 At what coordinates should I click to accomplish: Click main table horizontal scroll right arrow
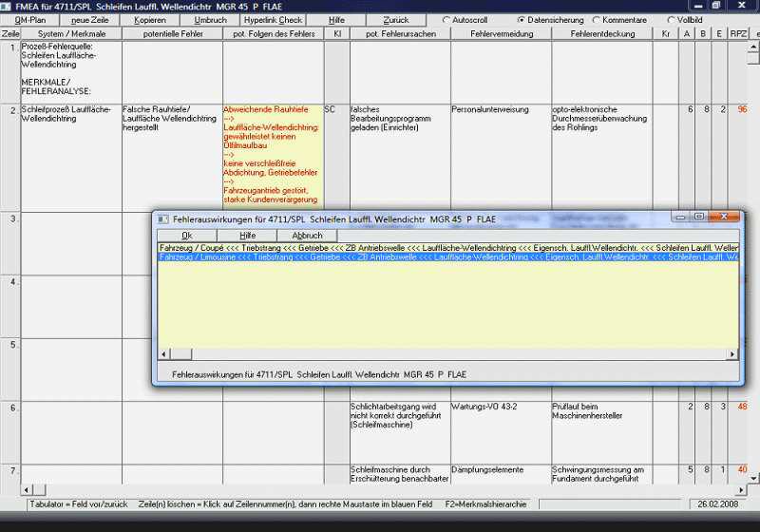(x=741, y=490)
